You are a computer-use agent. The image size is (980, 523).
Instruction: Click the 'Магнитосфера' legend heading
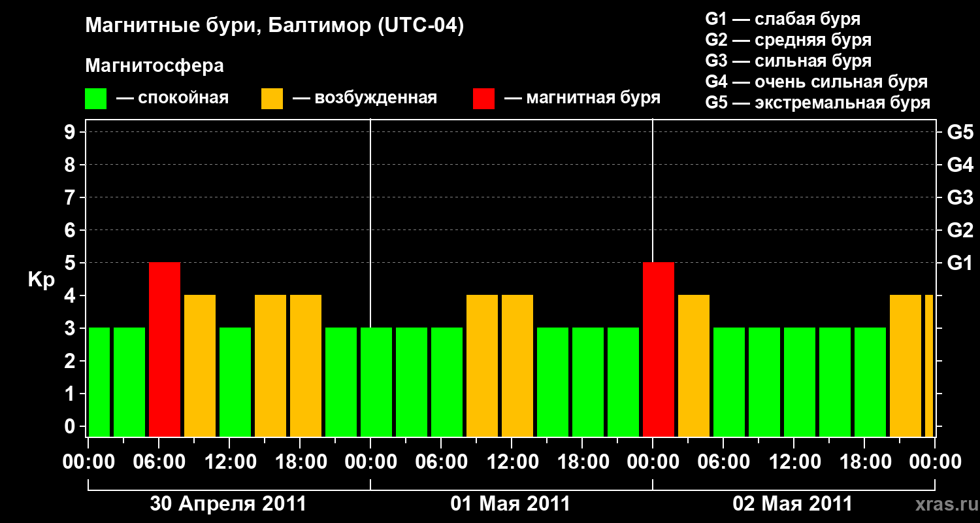pos(155,66)
